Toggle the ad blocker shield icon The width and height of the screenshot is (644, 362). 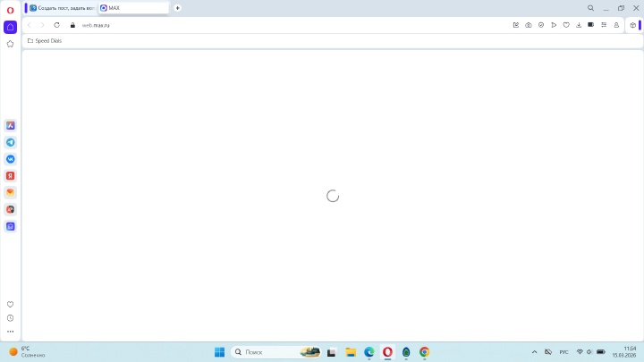click(540, 25)
